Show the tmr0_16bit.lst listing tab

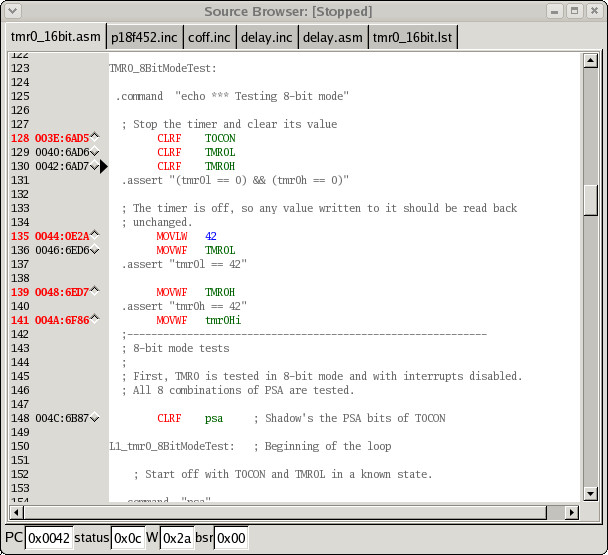tap(413, 38)
